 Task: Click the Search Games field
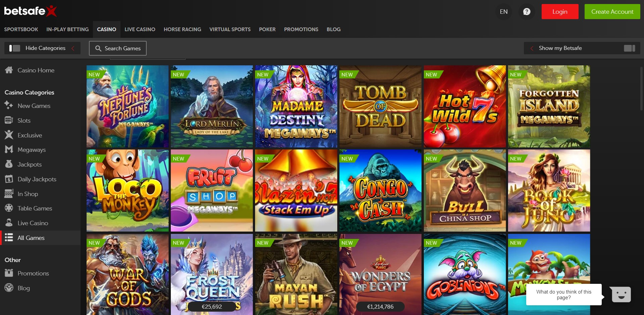[118, 48]
